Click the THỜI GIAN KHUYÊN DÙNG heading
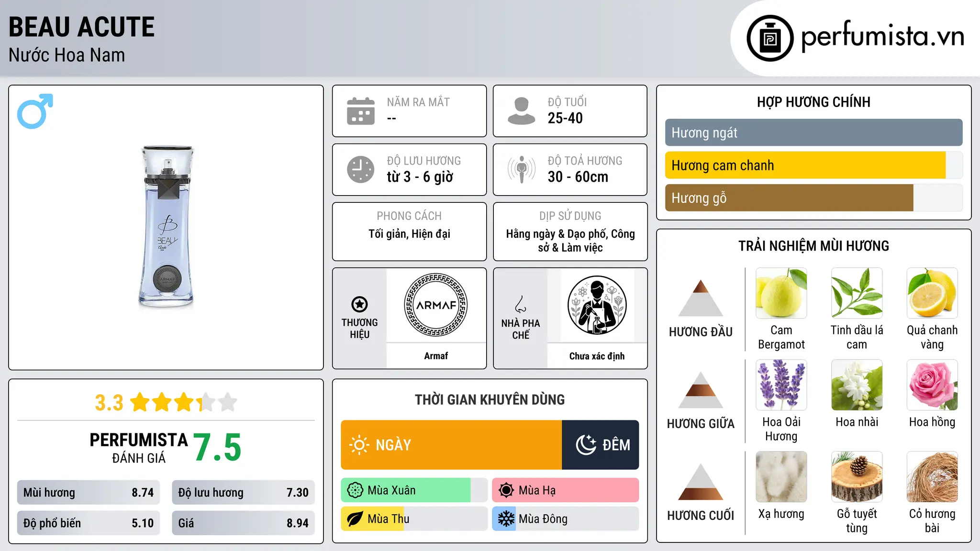Screen dimensions: 980x551 coord(490,399)
